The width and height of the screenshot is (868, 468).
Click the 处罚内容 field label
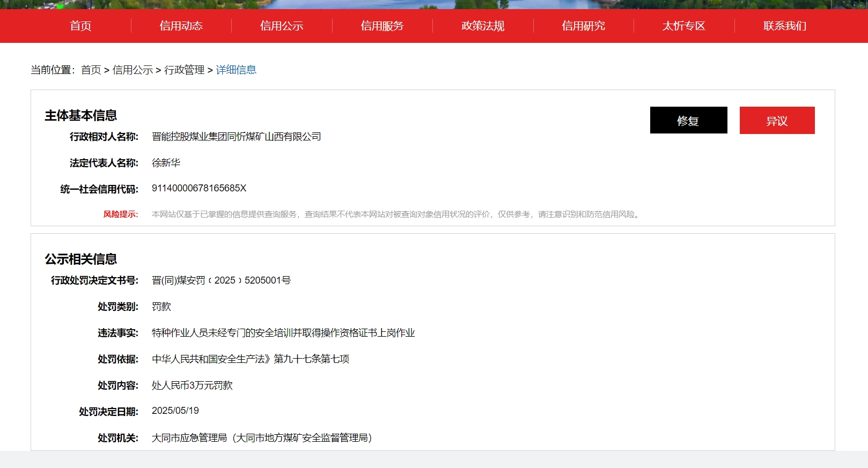click(118, 385)
